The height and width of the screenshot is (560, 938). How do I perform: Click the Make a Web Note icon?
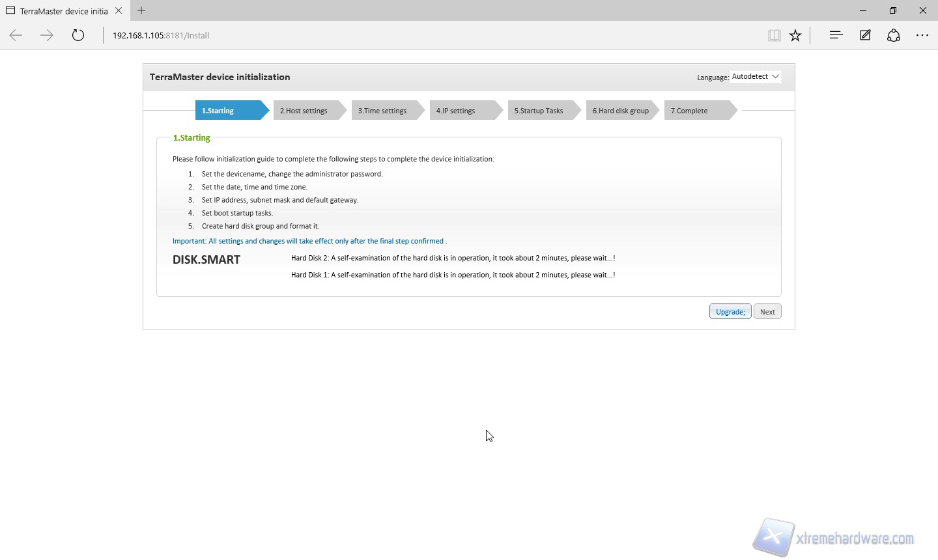tap(865, 36)
